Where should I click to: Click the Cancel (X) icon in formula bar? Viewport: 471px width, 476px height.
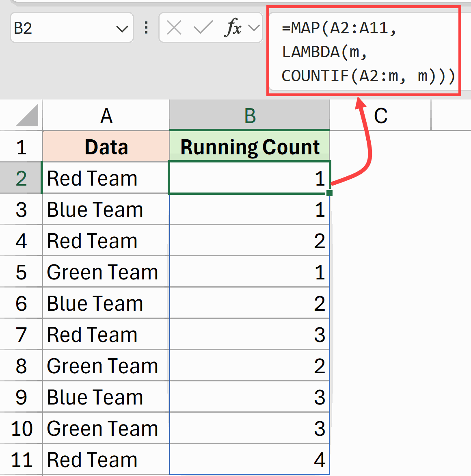click(x=174, y=28)
